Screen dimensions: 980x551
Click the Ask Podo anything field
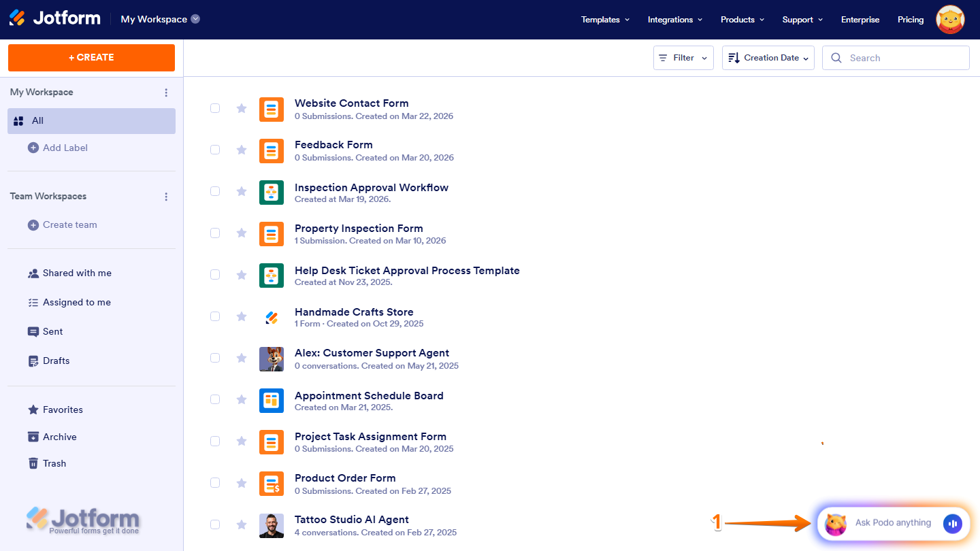coord(893,523)
